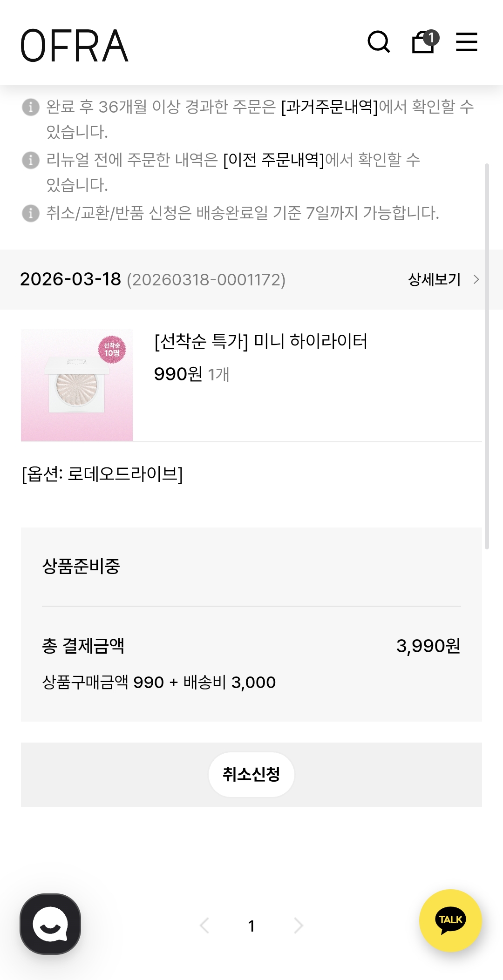Click the info icon beside 36개월 notice
Viewport: 503px width, 980px height.
[x=31, y=107]
